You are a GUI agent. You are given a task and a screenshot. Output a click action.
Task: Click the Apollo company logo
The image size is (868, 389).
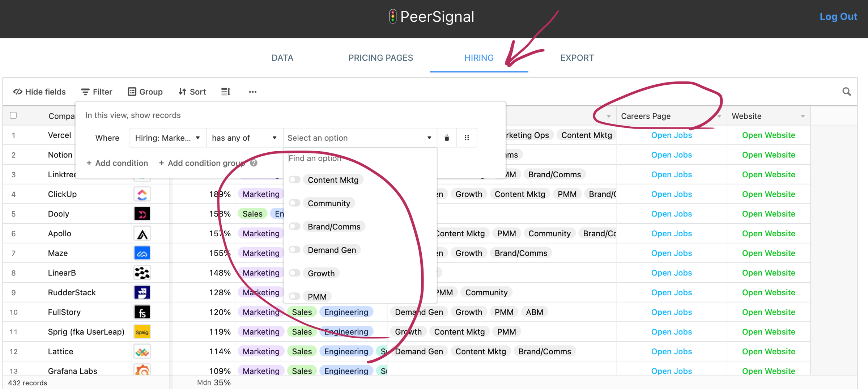point(142,234)
